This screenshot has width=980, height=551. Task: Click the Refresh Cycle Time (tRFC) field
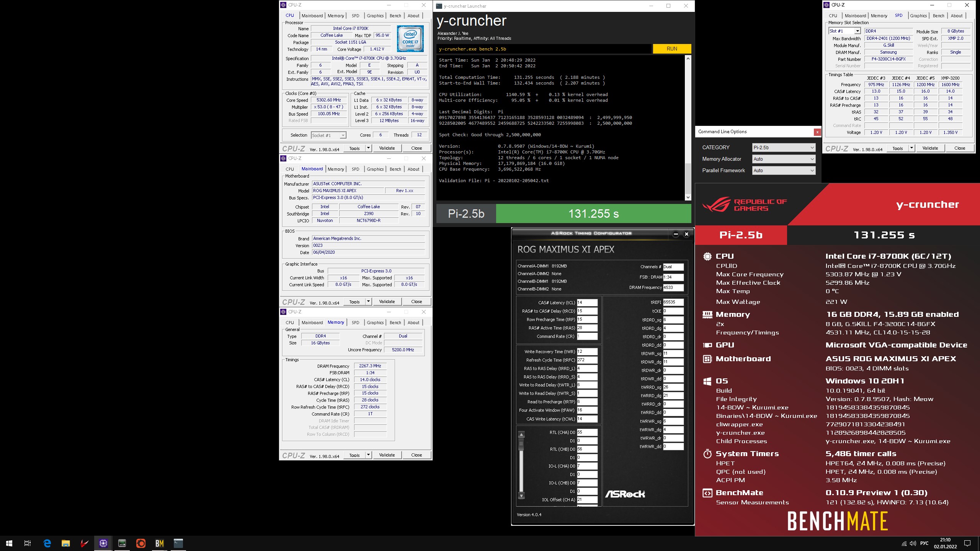click(587, 360)
